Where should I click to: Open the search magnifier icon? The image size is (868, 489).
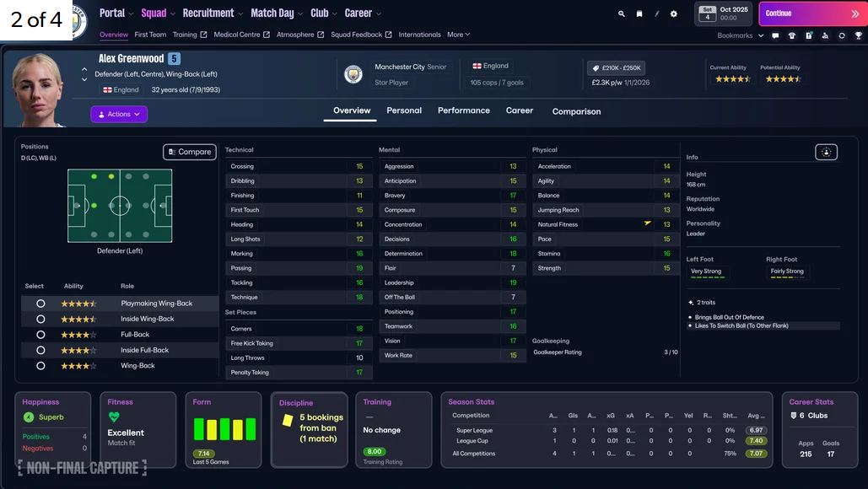coord(621,13)
